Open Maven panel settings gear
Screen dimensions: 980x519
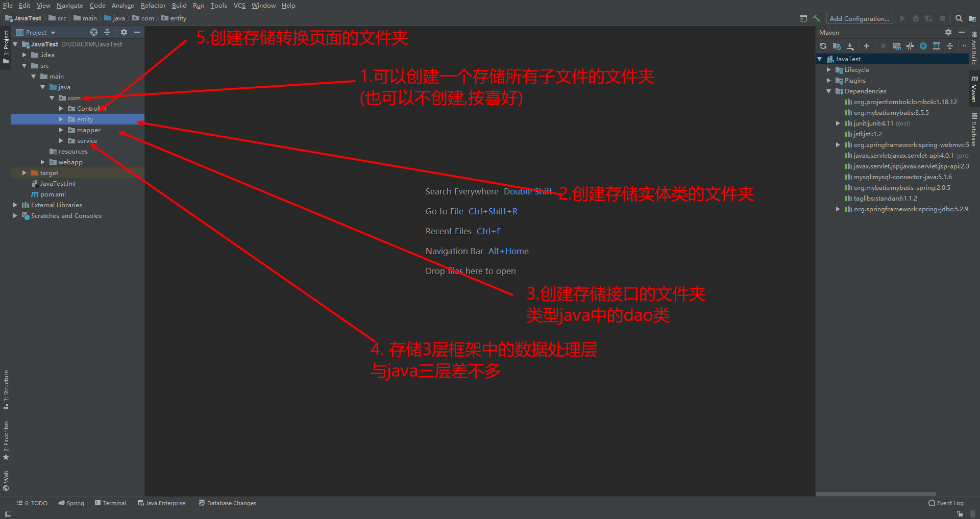point(948,32)
